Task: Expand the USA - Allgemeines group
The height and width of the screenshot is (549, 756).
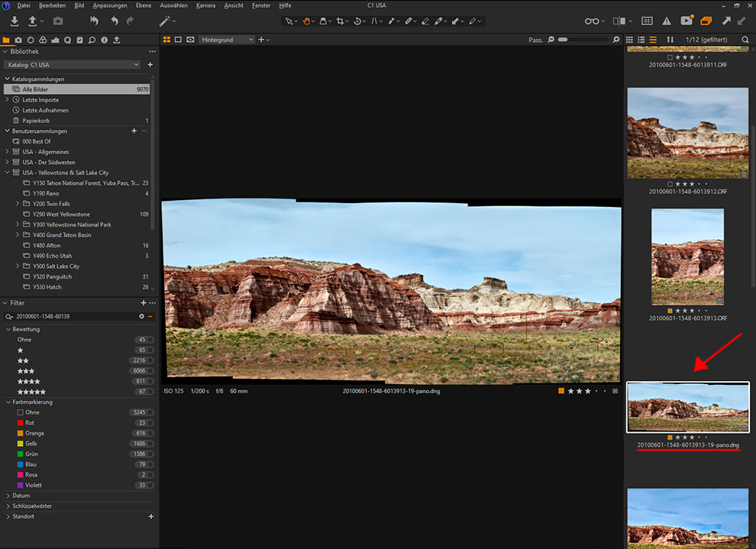Action: [x=7, y=152]
